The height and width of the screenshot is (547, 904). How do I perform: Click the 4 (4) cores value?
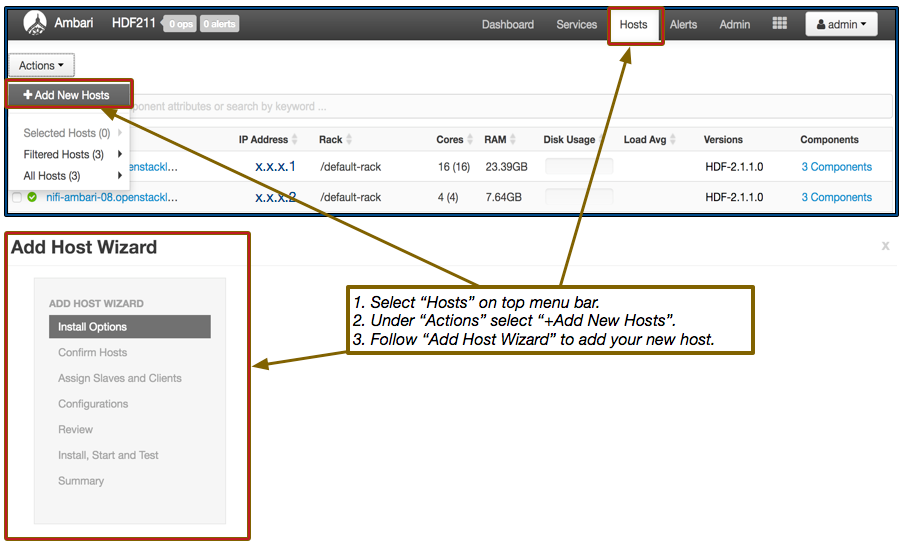click(448, 197)
